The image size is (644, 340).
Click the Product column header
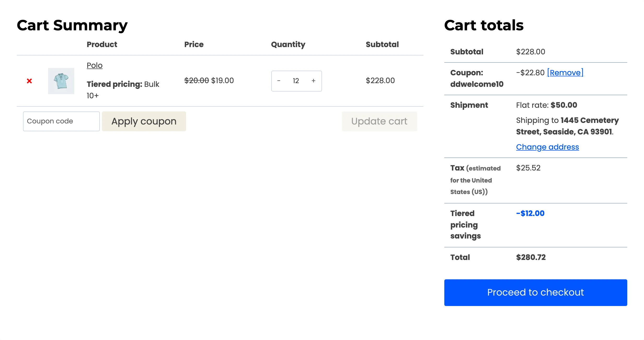pyautogui.click(x=102, y=44)
